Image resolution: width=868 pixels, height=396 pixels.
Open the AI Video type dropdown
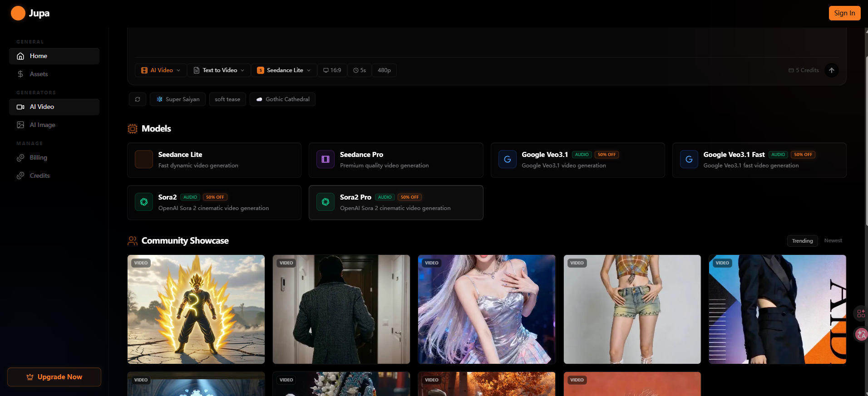pyautogui.click(x=161, y=70)
